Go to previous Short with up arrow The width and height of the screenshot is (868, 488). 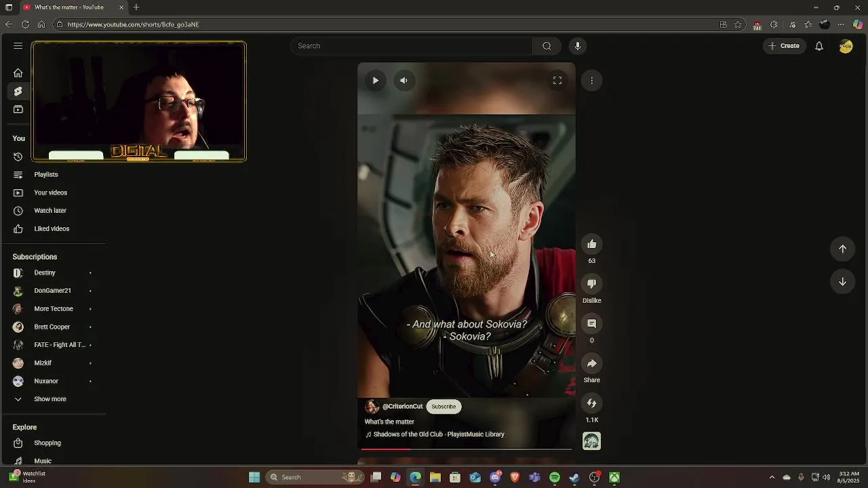[x=842, y=249]
